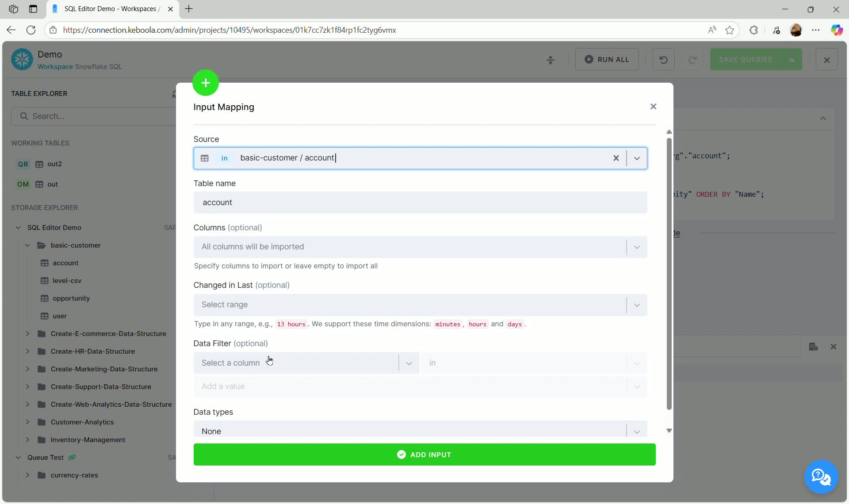
Task: Click the link icon beside Queue Test
Action: pyautogui.click(x=72, y=458)
